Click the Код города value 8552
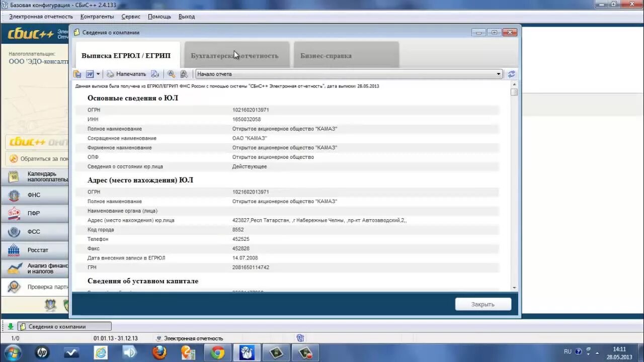This screenshot has height=362, width=644. tap(238, 230)
